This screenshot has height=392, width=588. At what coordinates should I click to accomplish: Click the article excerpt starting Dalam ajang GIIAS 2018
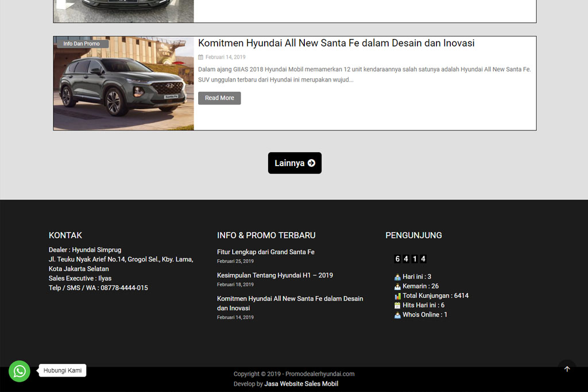[365, 74]
